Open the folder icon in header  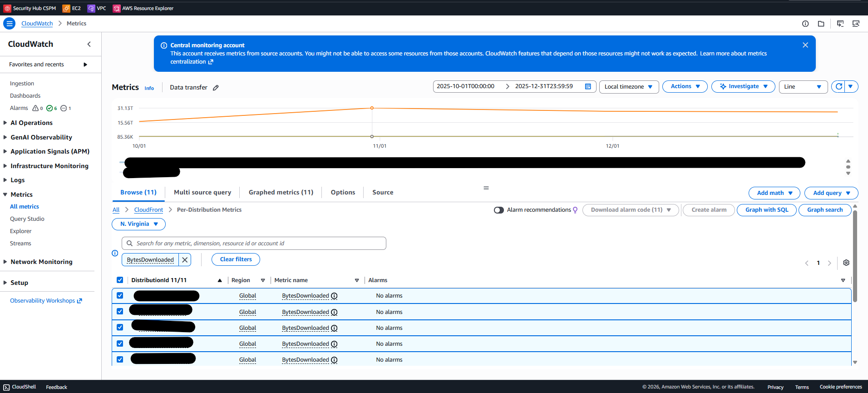pos(821,24)
